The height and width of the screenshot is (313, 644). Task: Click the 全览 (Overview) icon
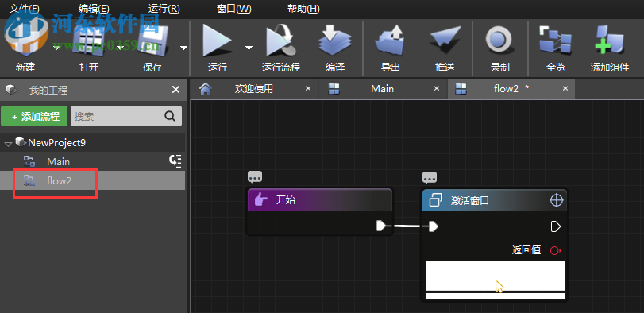[555, 41]
